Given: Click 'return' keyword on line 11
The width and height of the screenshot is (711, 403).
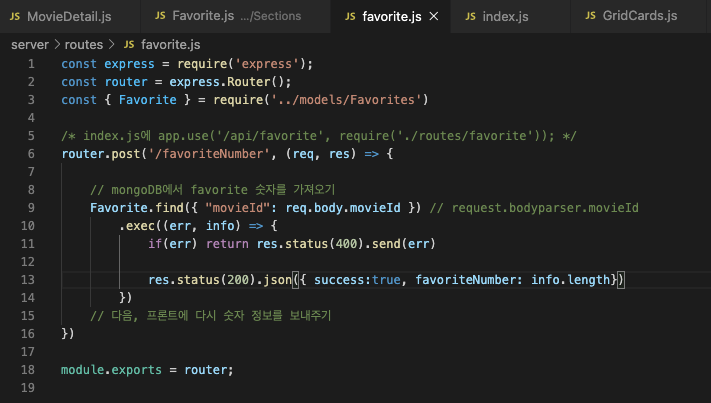Looking at the screenshot, I should [x=227, y=244].
